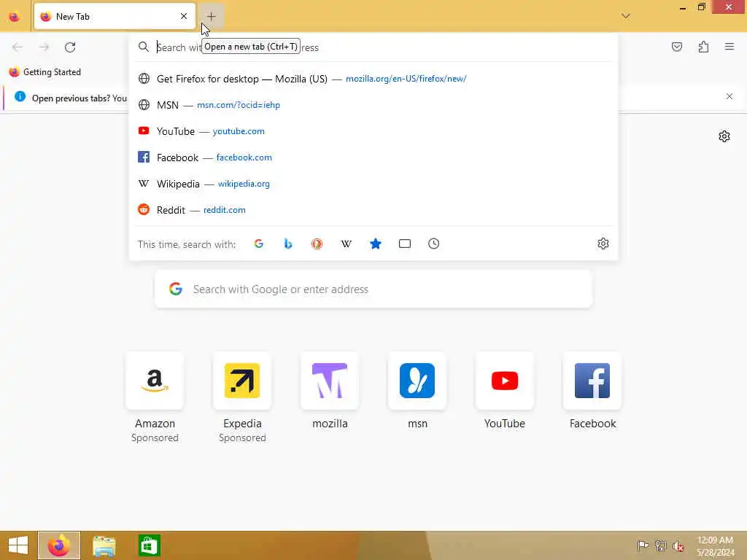Open Action Center flag icon
This screenshot has width=747, height=560.
(x=643, y=545)
